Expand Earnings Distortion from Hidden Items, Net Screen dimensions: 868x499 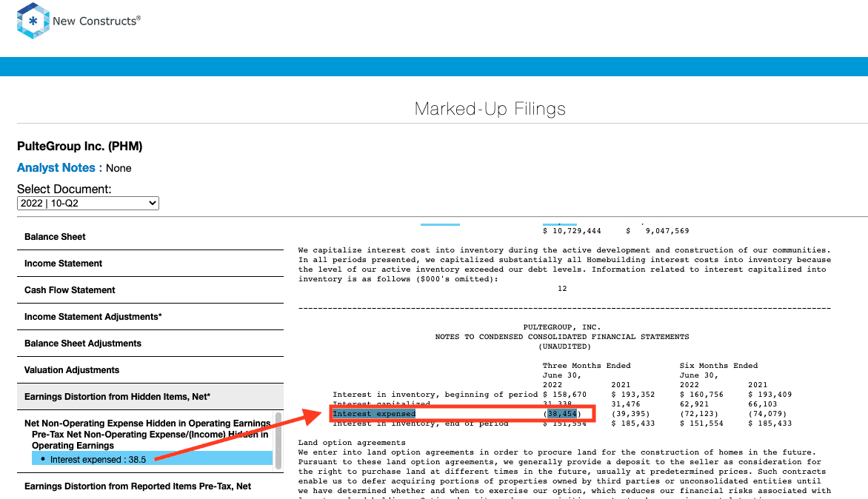(150, 397)
